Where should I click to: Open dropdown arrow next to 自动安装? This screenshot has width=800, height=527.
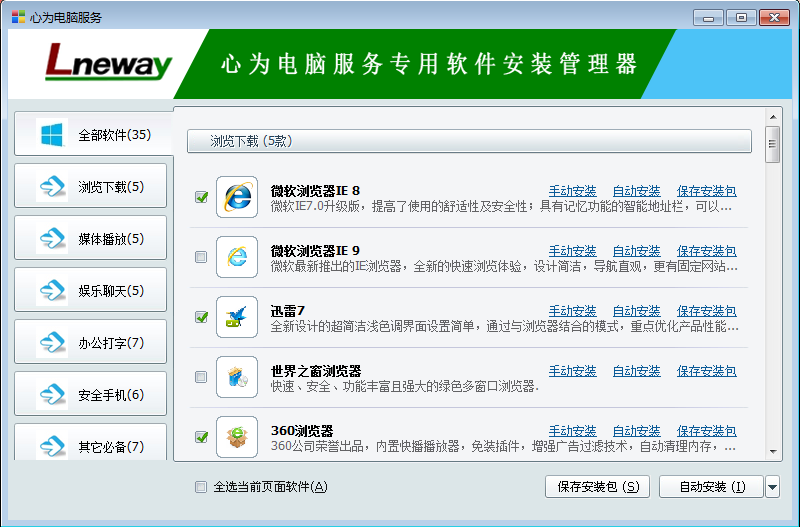(x=772, y=487)
